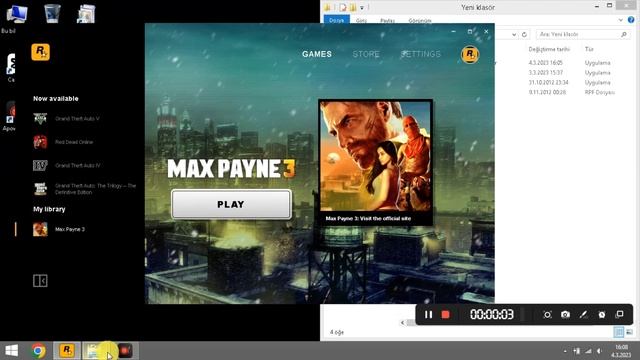Image resolution: width=640 pixels, height=360 pixels.
Task: Click the magnifier icon in the Explorer search box
Action: pos(624,35)
